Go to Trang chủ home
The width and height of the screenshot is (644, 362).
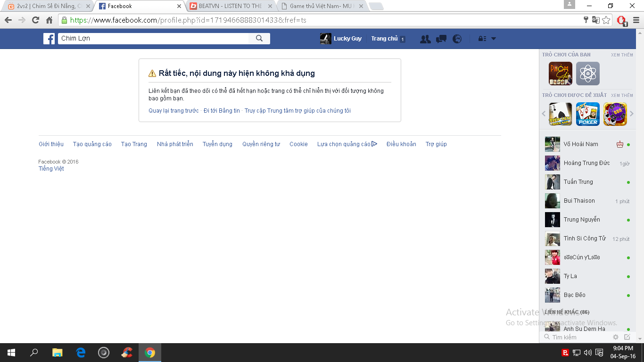pos(384,39)
